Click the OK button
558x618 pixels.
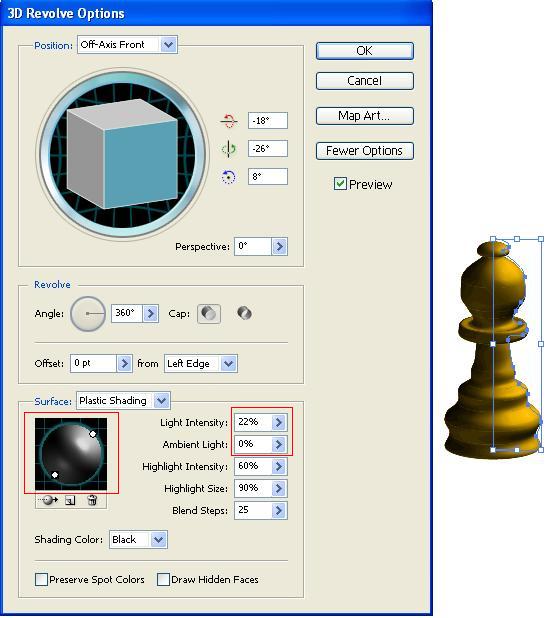coord(365,51)
